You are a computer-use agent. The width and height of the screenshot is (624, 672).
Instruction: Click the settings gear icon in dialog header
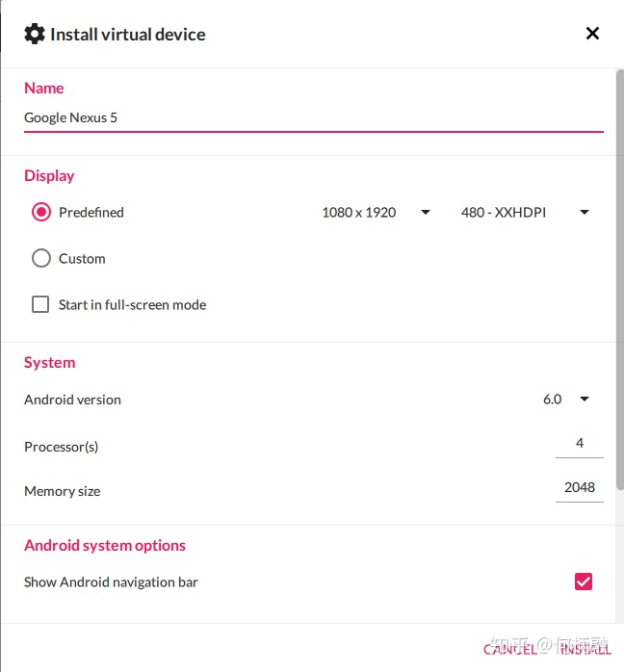pyautogui.click(x=35, y=35)
